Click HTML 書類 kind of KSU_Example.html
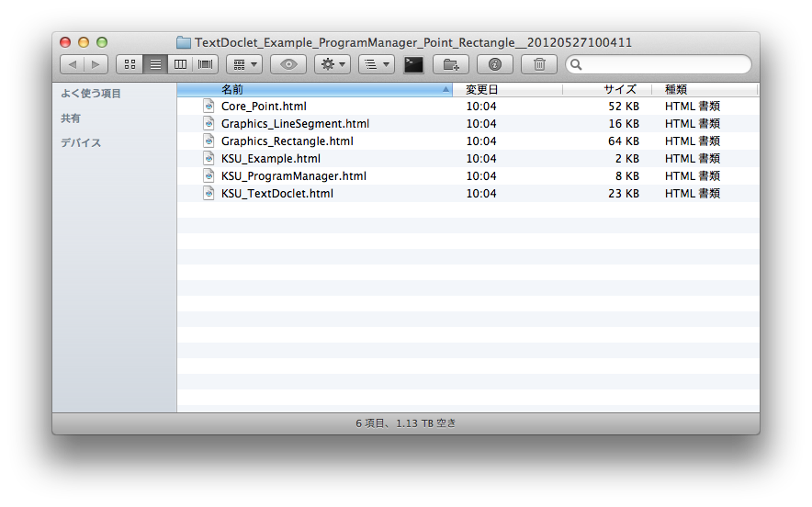The width and height of the screenshot is (812, 507). click(x=693, y=159)
